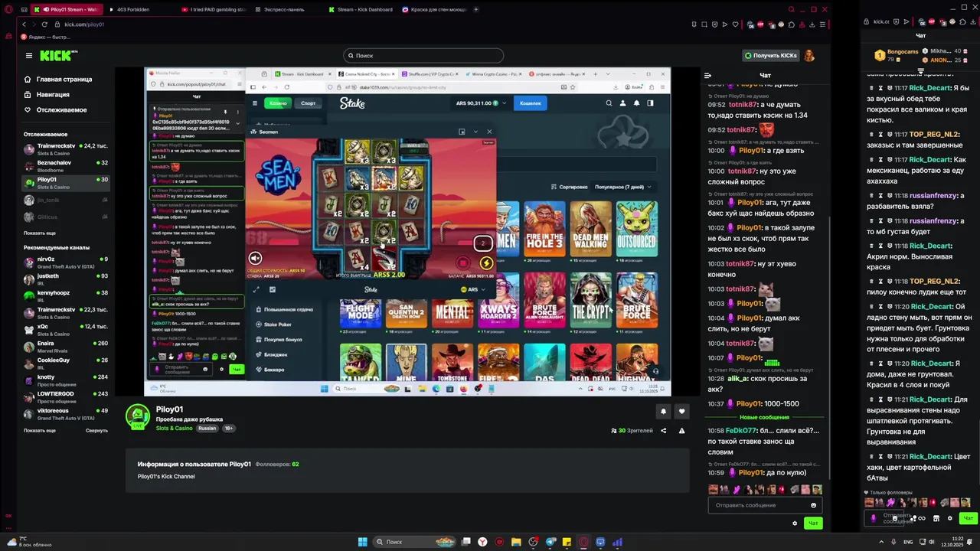Viewport: 980px width, 551px height.
Task: Open recommended channel knotty
Action: click(x=66, y=380)
